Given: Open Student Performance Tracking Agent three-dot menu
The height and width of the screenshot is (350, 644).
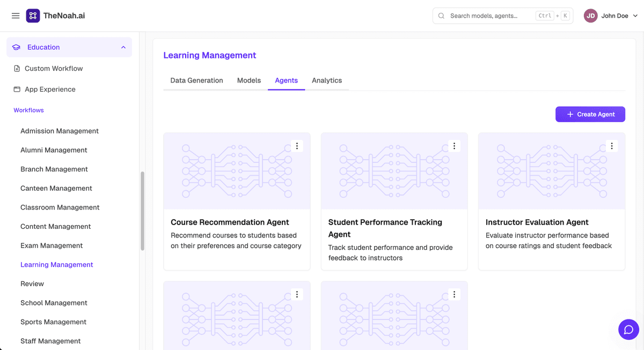Looking at the screenshot, I should pyautogui.click(x=454, y=146).
